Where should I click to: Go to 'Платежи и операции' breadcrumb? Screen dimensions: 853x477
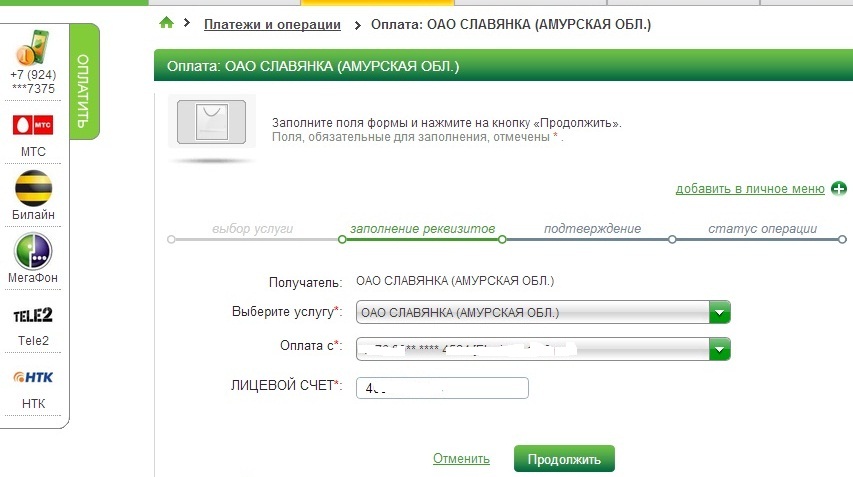272,24
